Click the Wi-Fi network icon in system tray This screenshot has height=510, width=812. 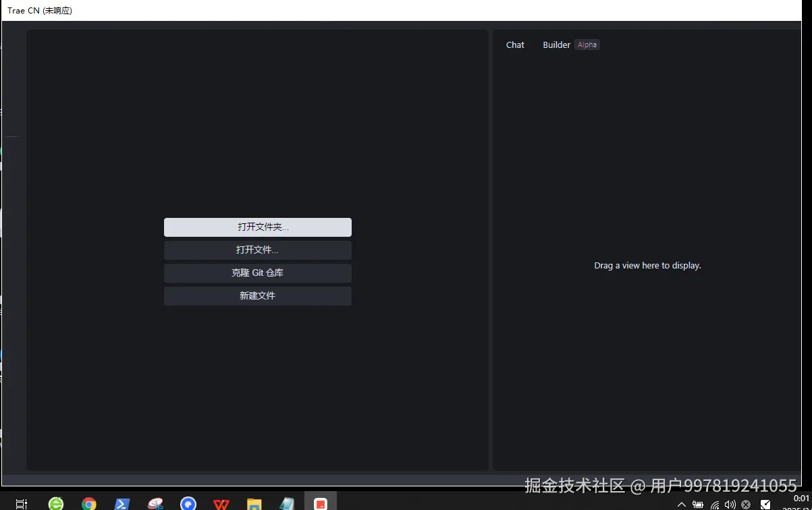[714, 504]
